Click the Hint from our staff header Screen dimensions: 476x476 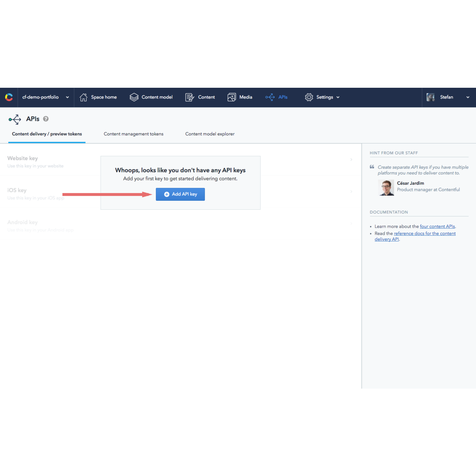[x=394, y=153]
